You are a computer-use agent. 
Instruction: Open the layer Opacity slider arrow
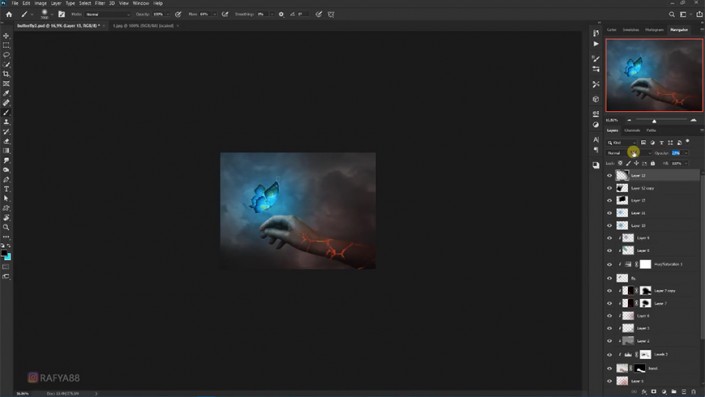[686, 153]
